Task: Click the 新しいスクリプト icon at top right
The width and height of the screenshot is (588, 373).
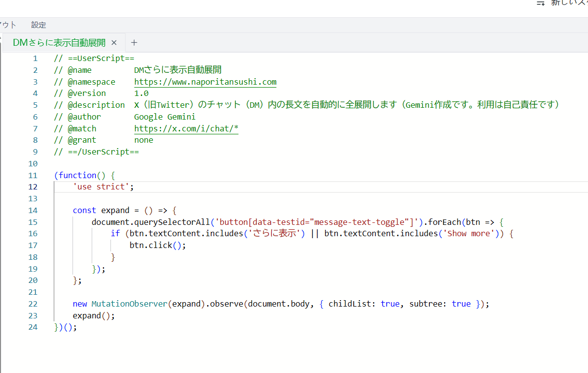Action: coord(540,3)
